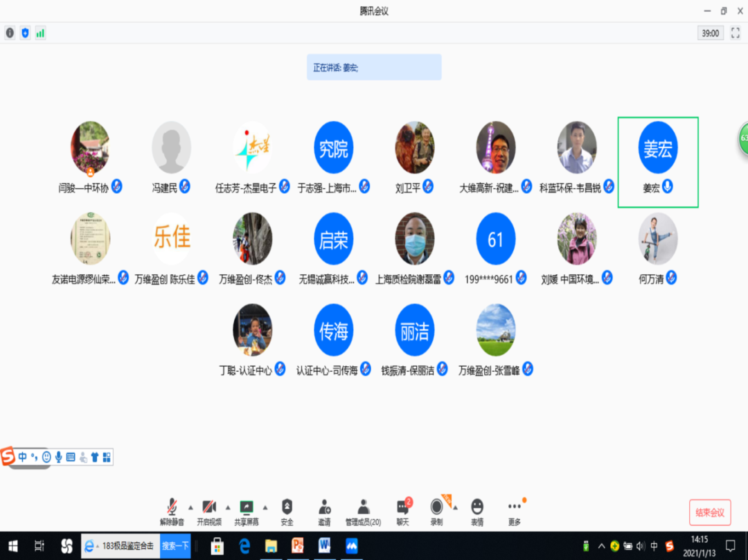This screenshot has height=560, width=748.
Task: Switch to Word on the taskbar
Action: 324,545
